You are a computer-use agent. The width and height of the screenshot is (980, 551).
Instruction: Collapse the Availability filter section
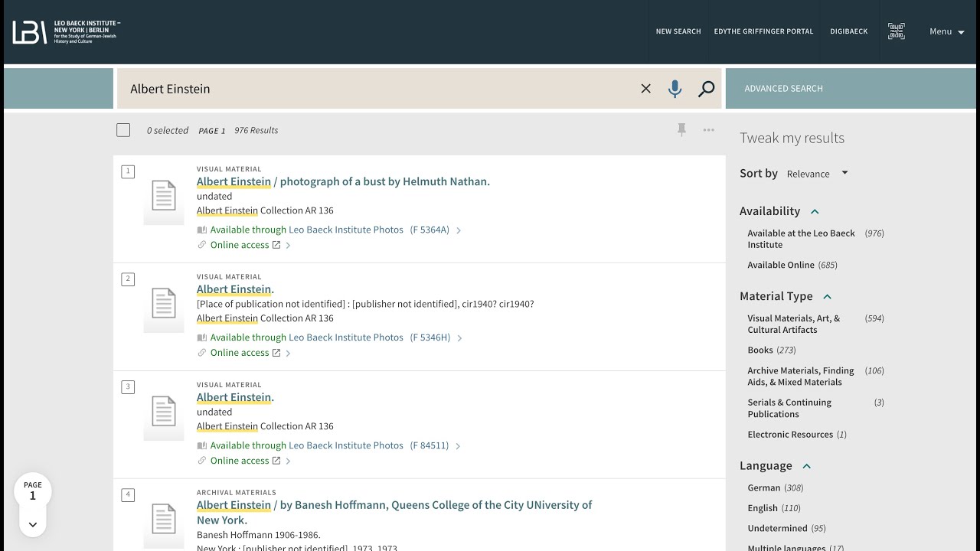[815, 211]
